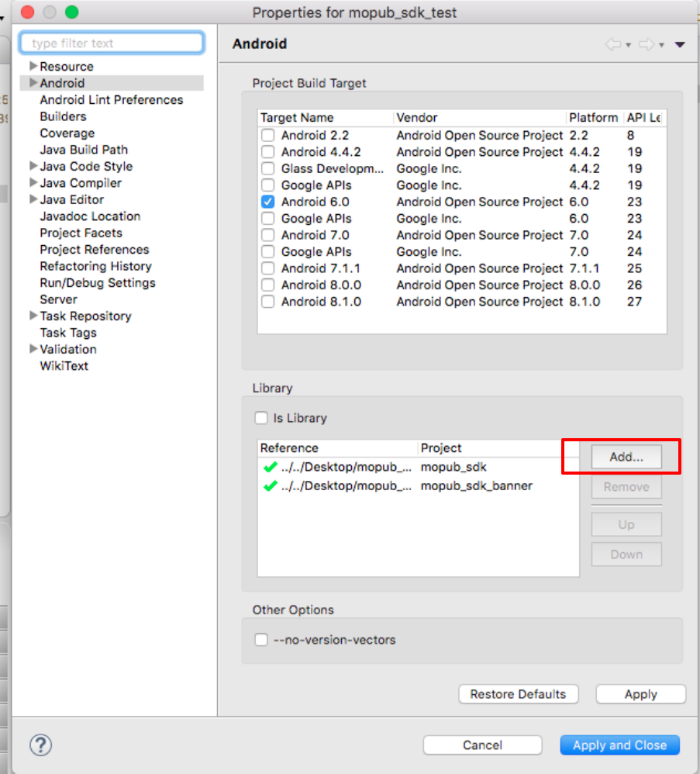700x774 pixels.
Task: Check the Android 2.2 target checkbox
Action: coord(268,135)
